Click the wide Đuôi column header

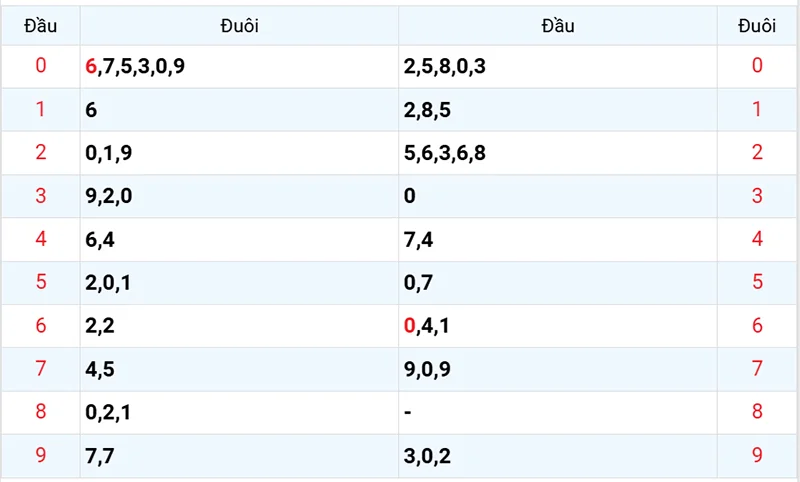[239, 27]
